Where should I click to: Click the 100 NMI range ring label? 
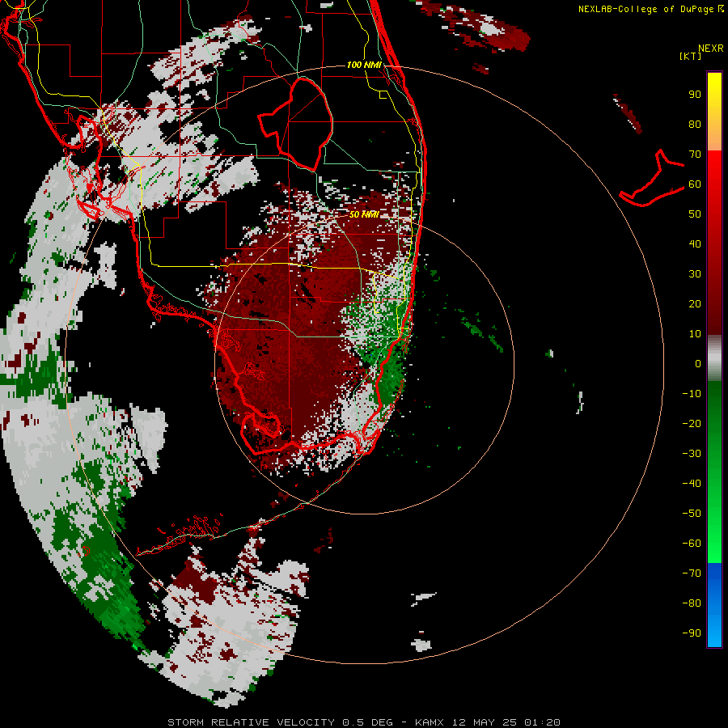(x=364, y=65)
